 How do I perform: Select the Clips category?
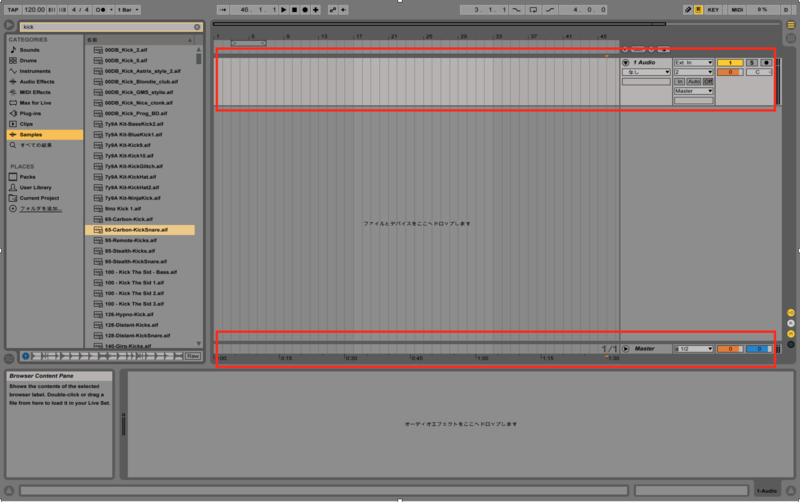click(x=44, y=124)
